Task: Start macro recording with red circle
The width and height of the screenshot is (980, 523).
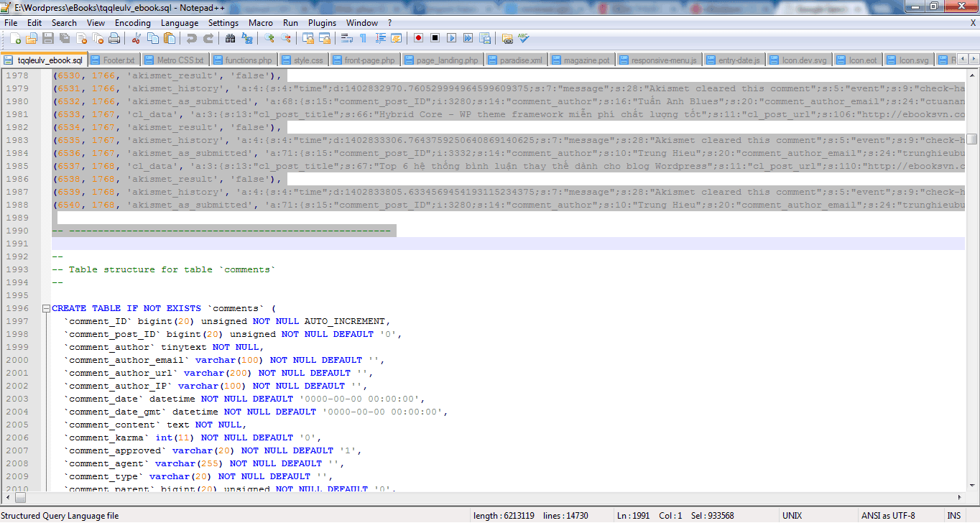Action: 418,38
